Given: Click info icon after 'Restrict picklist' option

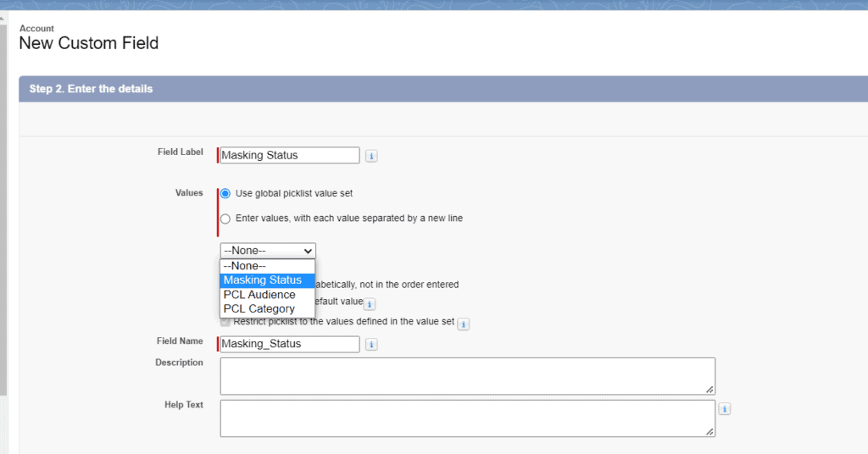Looking at the screenshot, I should (464, 324).
